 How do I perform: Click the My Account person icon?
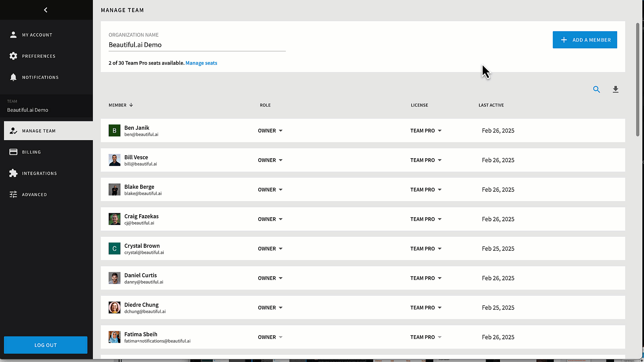[x=13, y=35]
